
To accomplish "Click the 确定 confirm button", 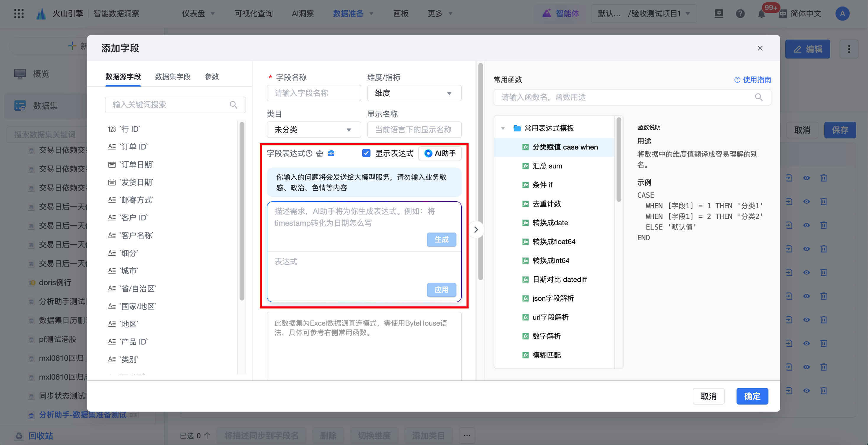I will click(752, 397).
